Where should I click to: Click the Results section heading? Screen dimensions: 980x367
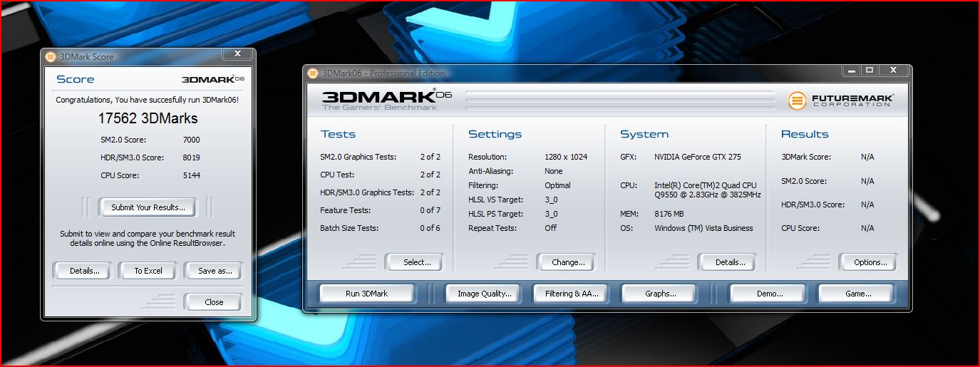(x=805, y=134)
